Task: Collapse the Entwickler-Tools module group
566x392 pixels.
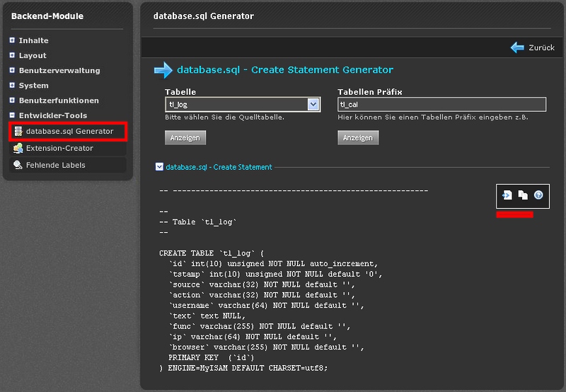Action: tap(12, 115)
